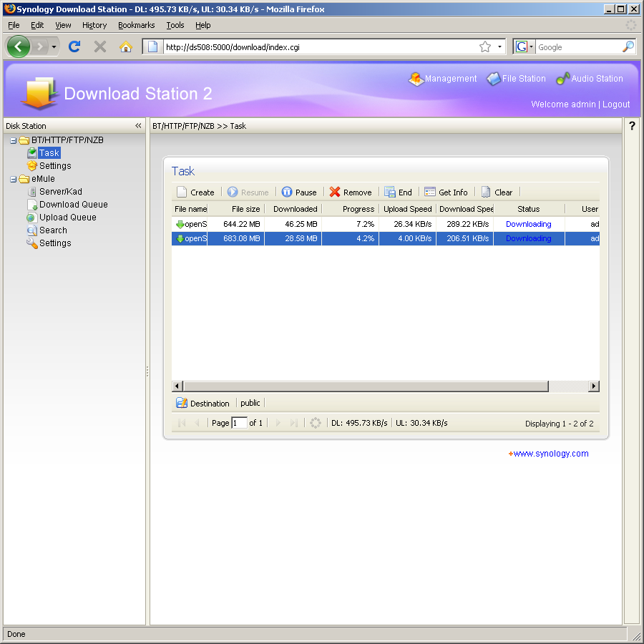Pause the selected download task

click(x=299, y=192)
